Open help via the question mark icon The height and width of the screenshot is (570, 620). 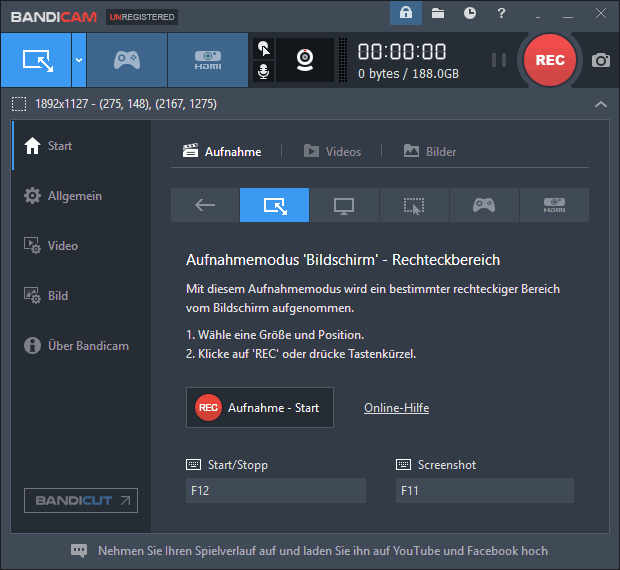(x=501, y=13)
